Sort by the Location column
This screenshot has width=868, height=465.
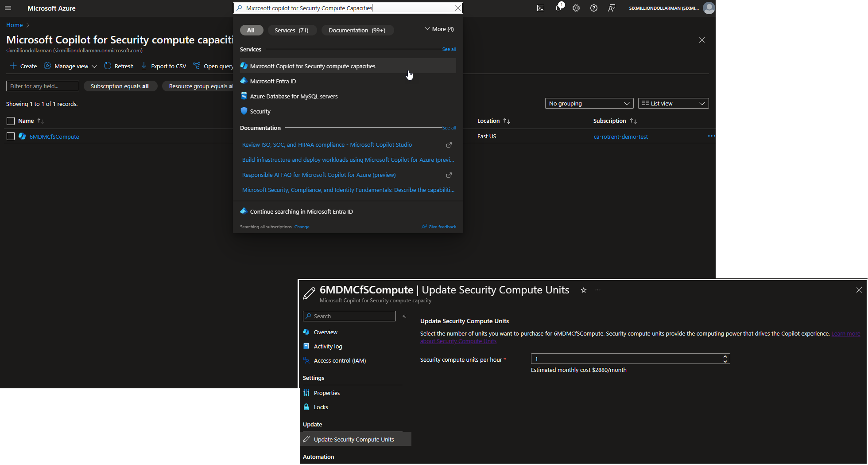(x=494, y=121)
